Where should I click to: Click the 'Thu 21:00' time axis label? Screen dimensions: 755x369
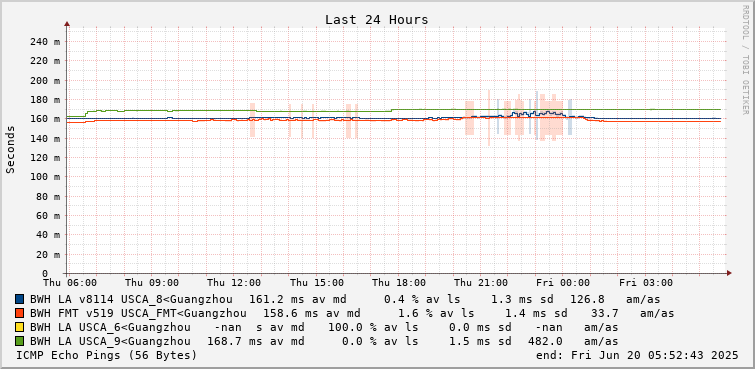pos(481,283)
